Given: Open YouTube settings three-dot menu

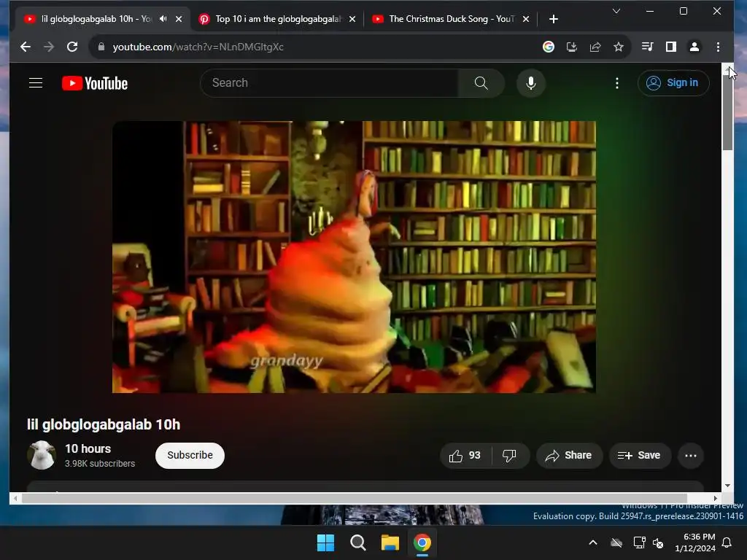Looking at the screenshot, I should (617, 83).
